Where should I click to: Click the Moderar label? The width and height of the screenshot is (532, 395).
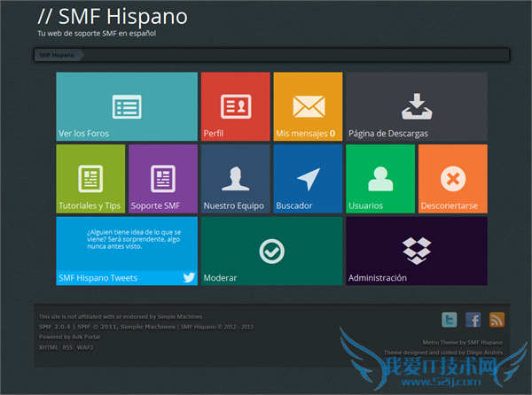pos(220,278)
